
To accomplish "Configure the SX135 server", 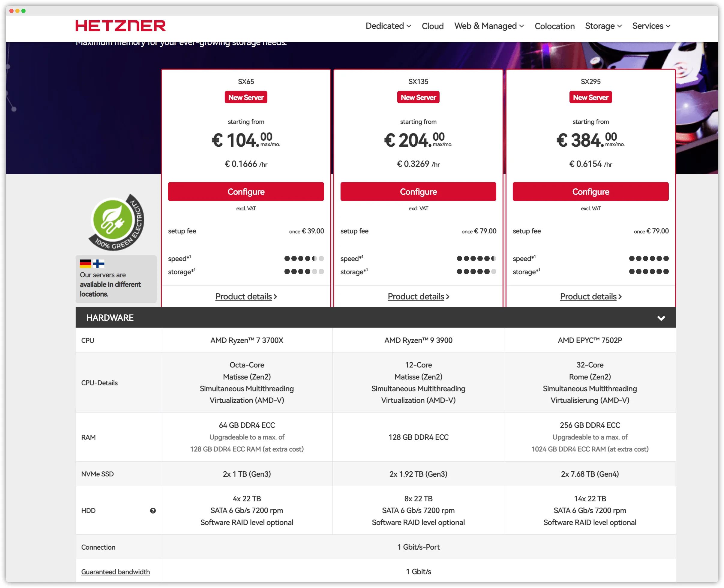I will pyautogui.click(x=418, y=192).
